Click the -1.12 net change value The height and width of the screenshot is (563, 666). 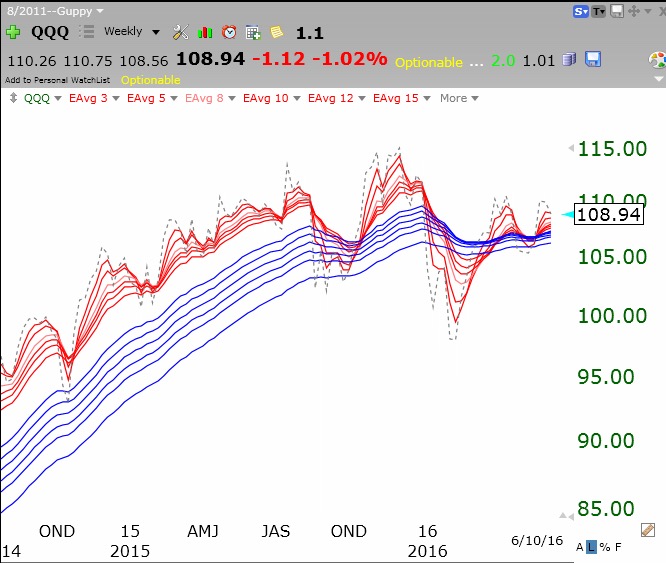(x=278, y=59)
